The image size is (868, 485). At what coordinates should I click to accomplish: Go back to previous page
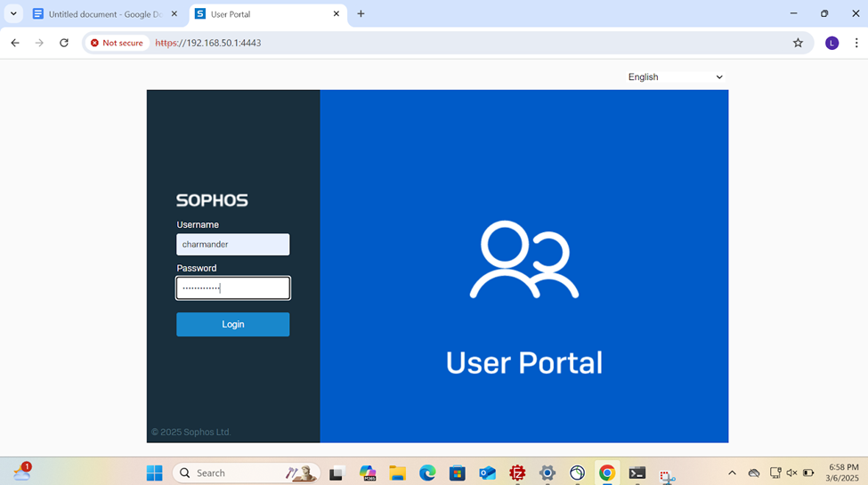pyautogui.click(x=15, y=43)
